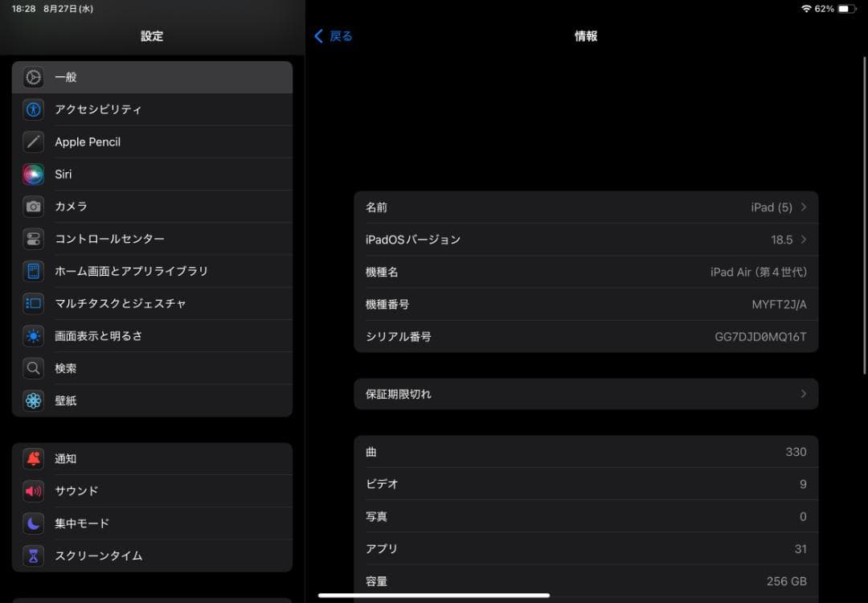Open the device name iPad (5) detail
This screenshot has height=603, width=868.
(587, 207)
